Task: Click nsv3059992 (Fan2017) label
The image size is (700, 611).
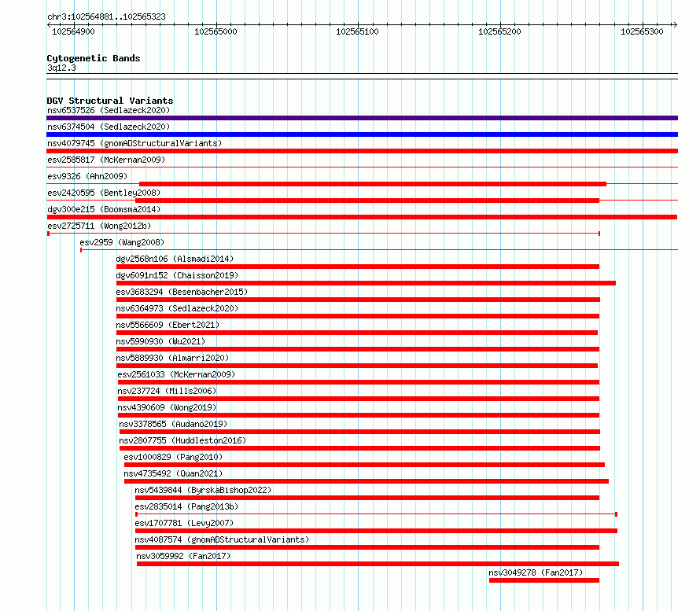Action: [x=183, y=556]
